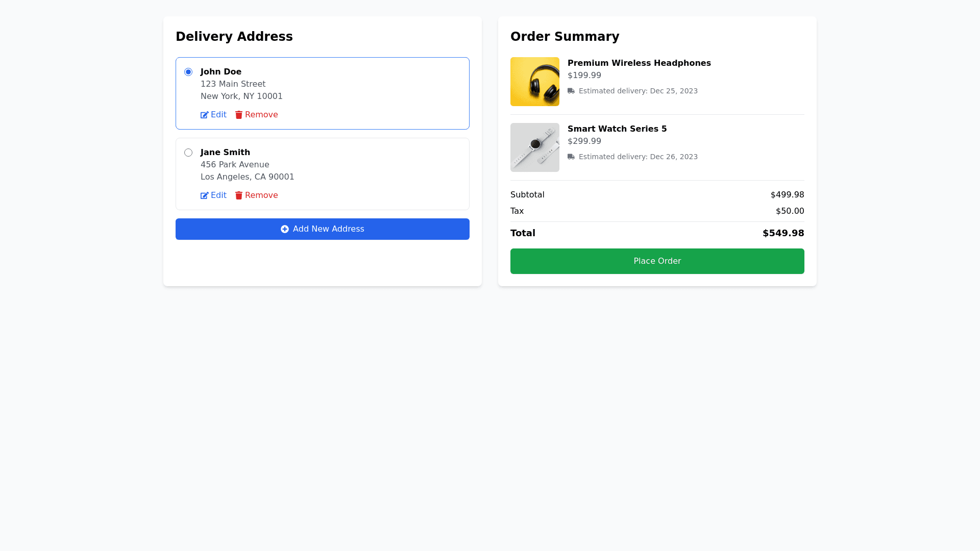Click the Premium Wireless Headphones product title
This screenshot has height=551, width=980.
click(639, 63)
